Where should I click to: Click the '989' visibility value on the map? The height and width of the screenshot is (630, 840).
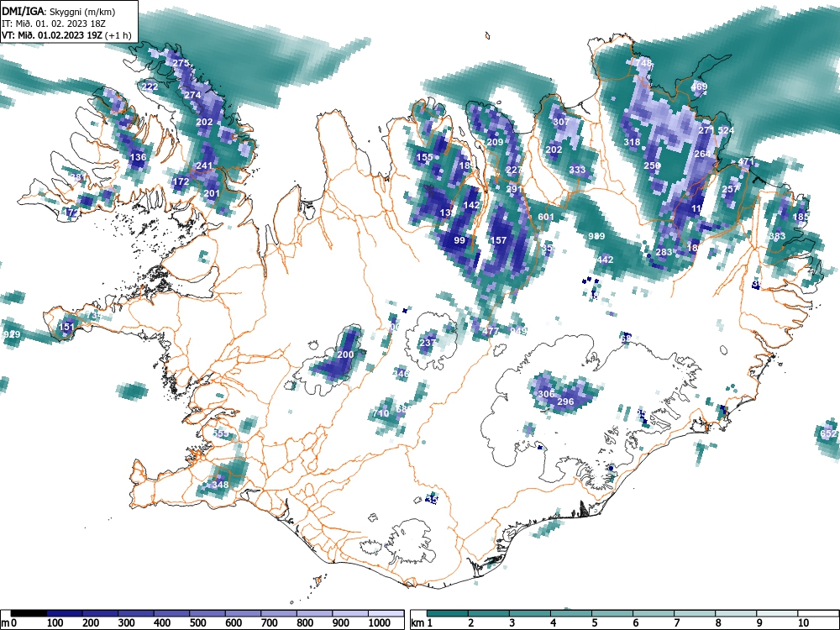point(596,236)
